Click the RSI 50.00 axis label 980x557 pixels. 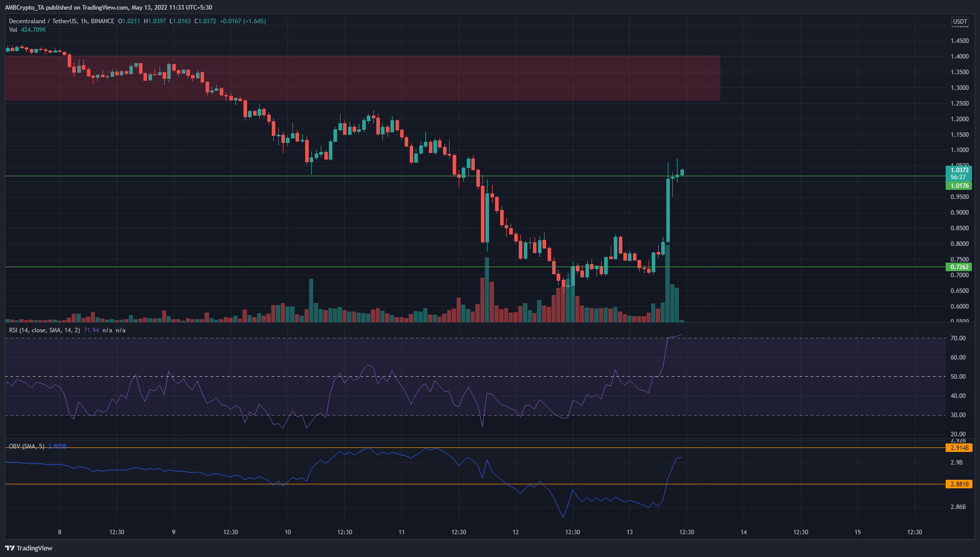[x=958, y=377]
